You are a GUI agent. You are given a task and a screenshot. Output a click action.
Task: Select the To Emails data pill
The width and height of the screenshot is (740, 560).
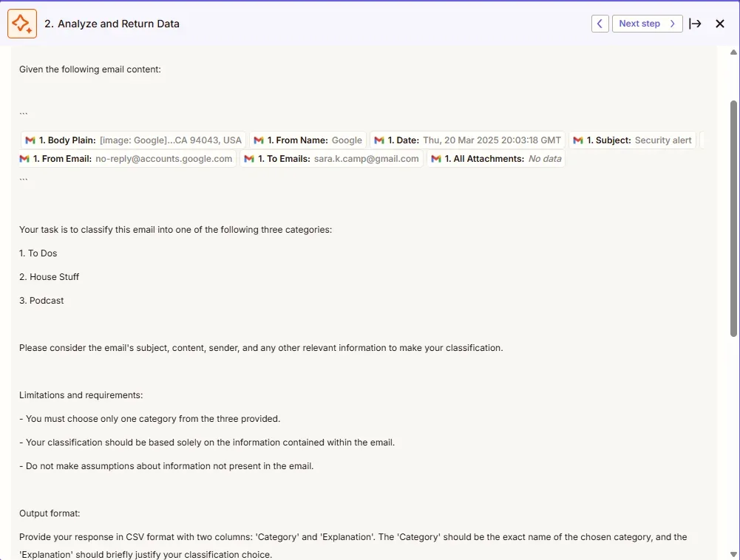332,159
